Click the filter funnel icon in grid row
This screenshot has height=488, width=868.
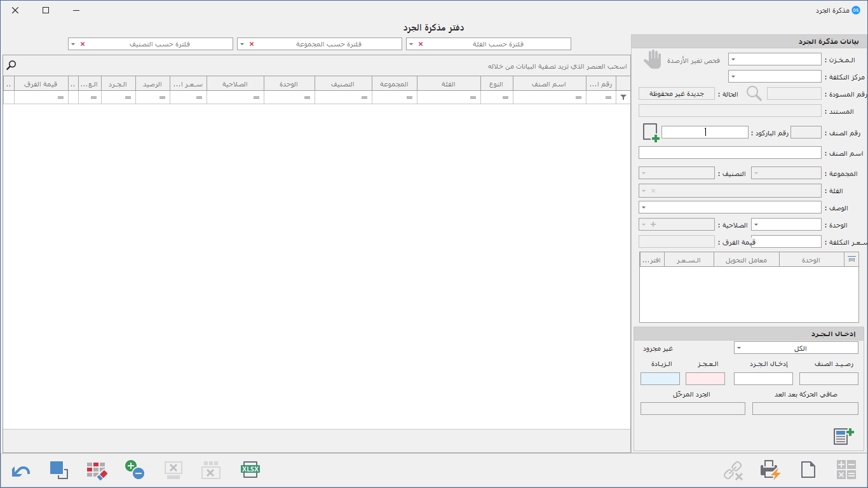coord(623,97)
